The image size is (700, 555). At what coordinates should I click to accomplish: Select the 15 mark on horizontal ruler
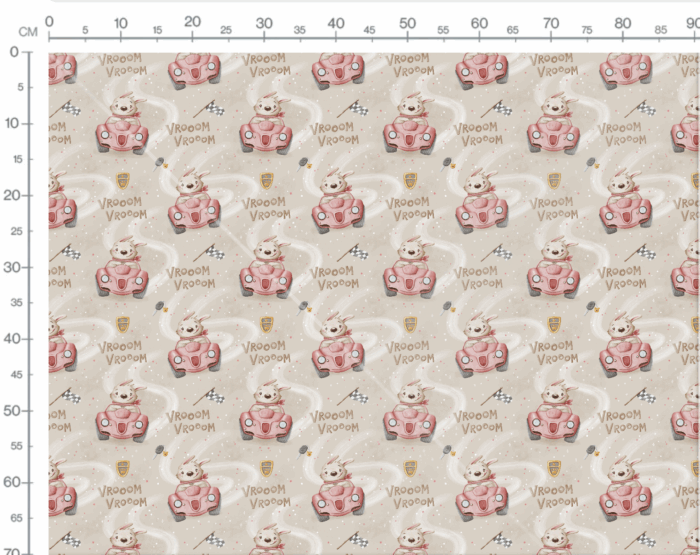(157, 30)
